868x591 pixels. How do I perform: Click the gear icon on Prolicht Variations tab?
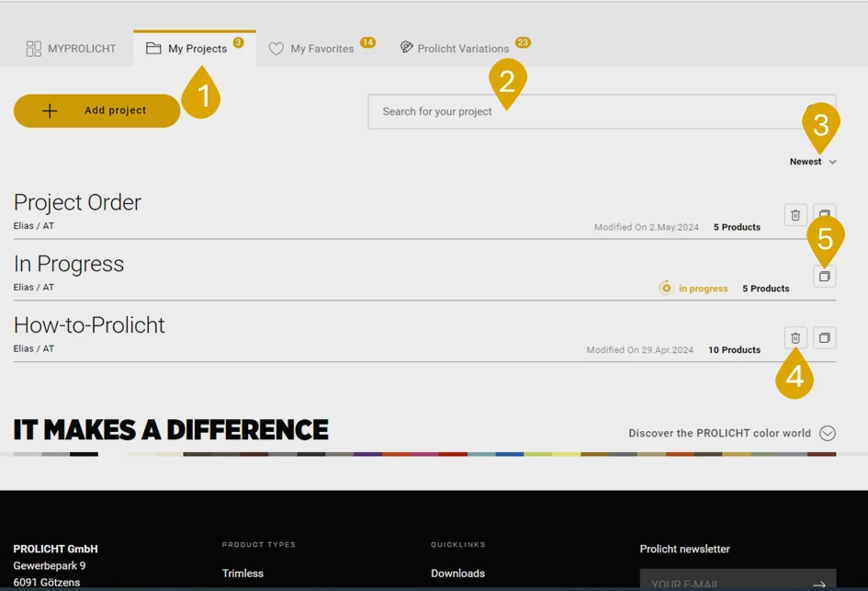coord(405,48)
